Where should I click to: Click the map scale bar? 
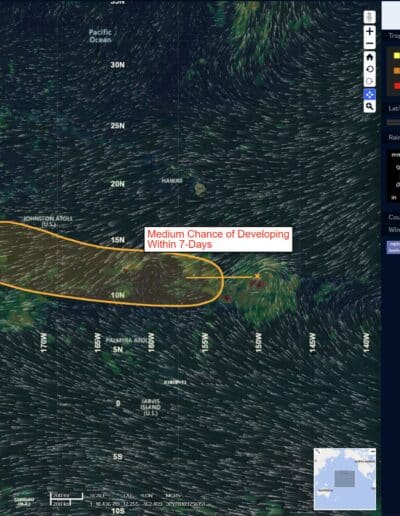67,497
